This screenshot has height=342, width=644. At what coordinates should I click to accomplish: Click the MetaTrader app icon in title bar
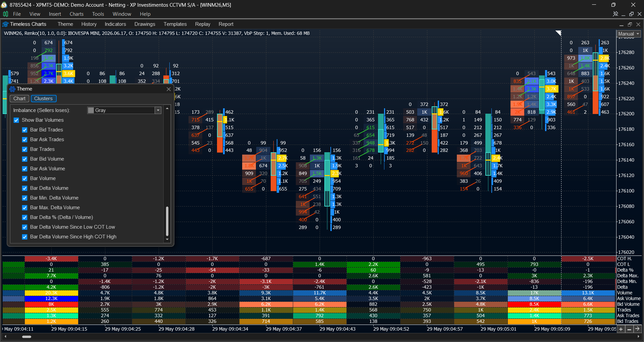click(x=4, y=5)
